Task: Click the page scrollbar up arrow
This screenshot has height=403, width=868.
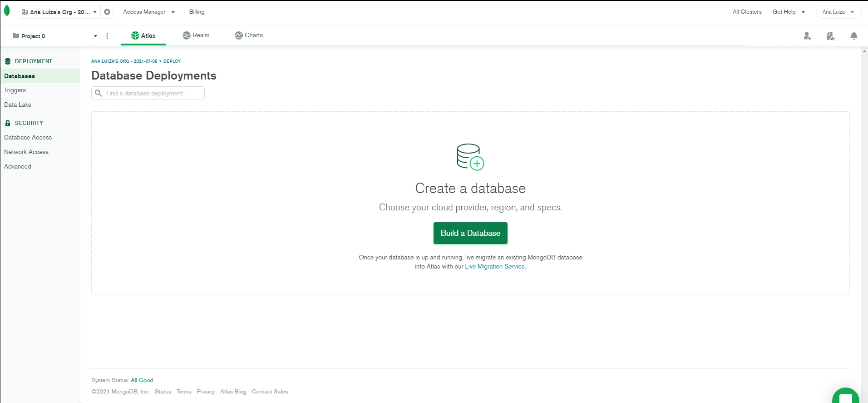Action: [x=864, y=51]
